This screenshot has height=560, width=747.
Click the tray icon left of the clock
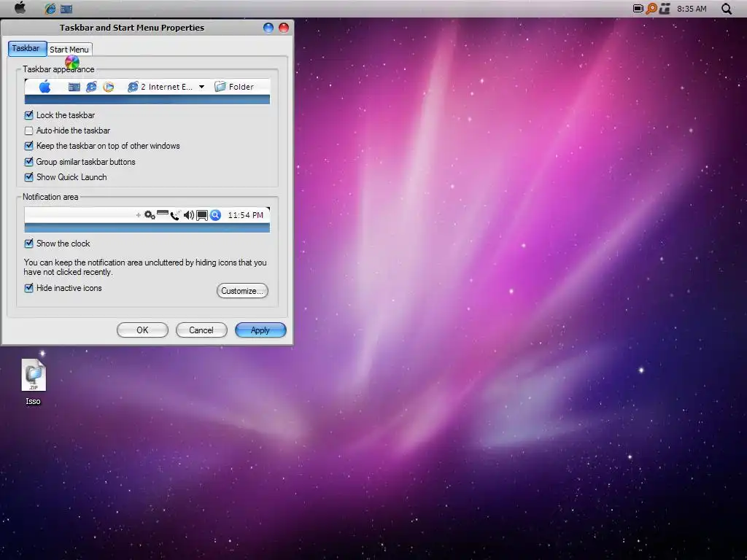[665, 9]
